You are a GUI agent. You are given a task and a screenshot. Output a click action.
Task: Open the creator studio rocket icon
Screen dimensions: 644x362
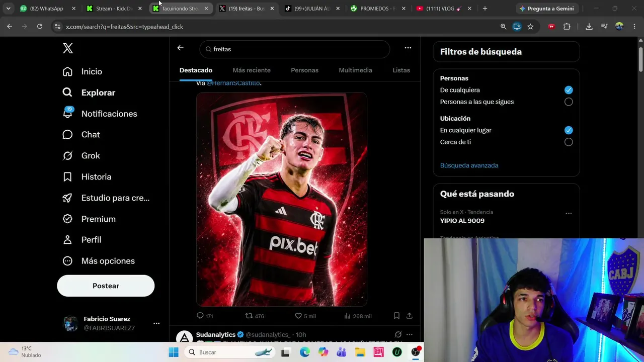pyautogui.click(x=67, y=198)
